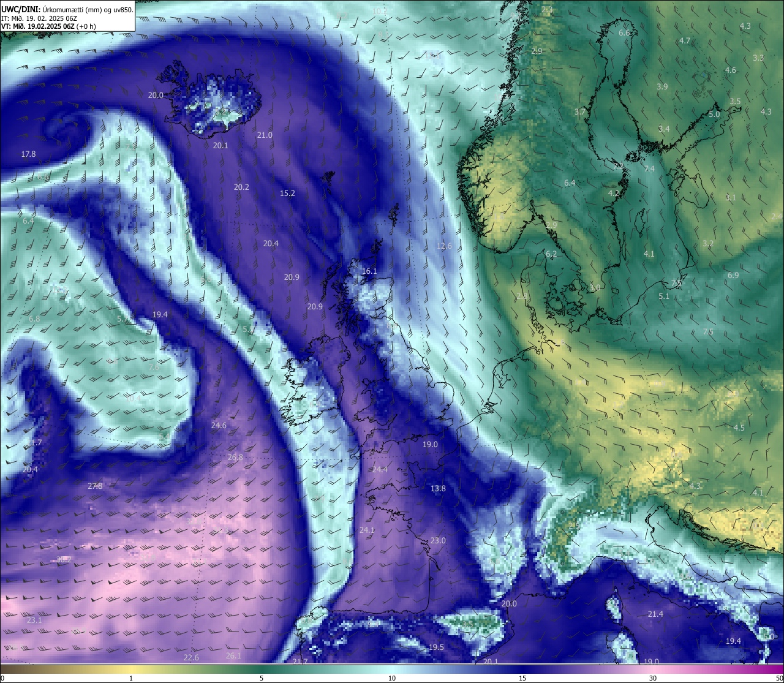
Task: Click the 4.5 value over central Europe
Action: click(x=739, y=428)
